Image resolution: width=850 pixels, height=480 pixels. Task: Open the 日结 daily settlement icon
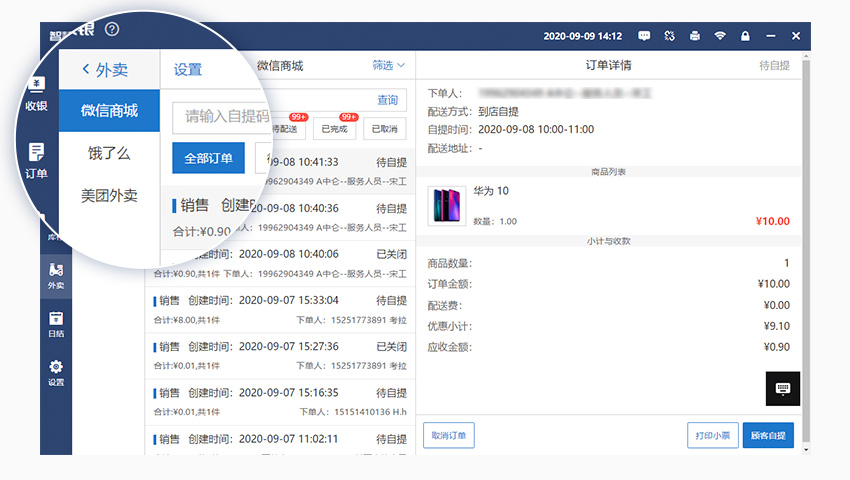click(x=56, y=324)
